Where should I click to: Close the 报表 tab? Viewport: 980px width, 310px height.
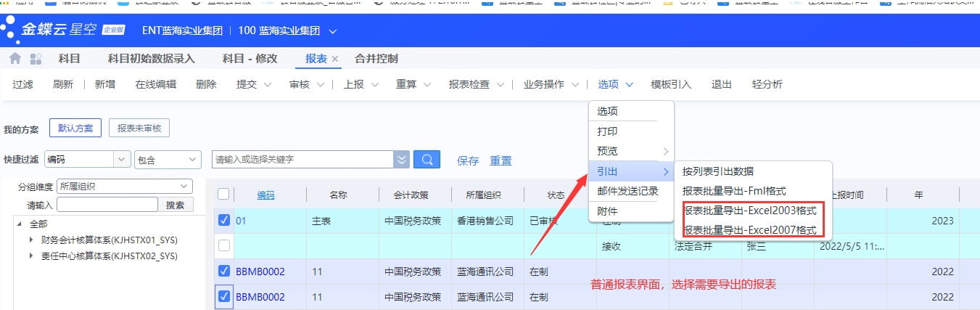(335, 59)
